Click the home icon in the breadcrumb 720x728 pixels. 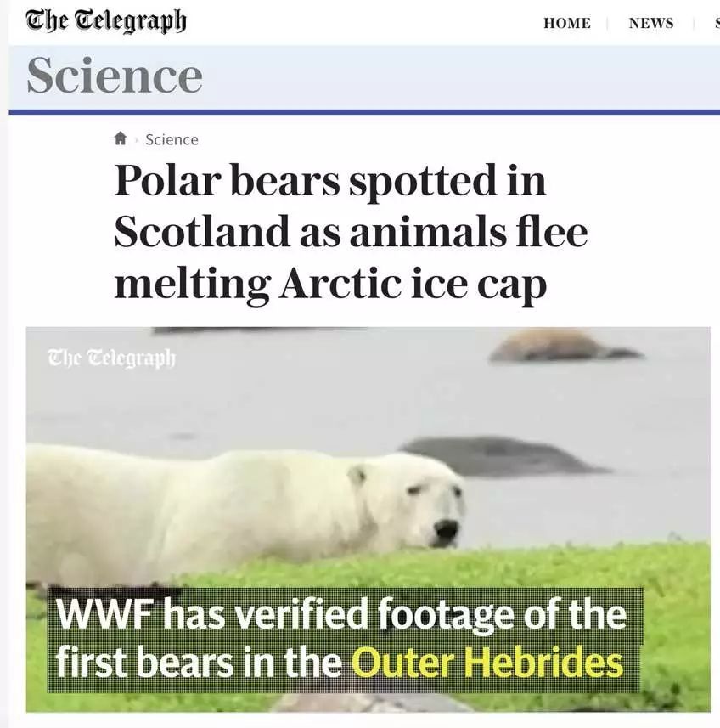click(121, 138)
